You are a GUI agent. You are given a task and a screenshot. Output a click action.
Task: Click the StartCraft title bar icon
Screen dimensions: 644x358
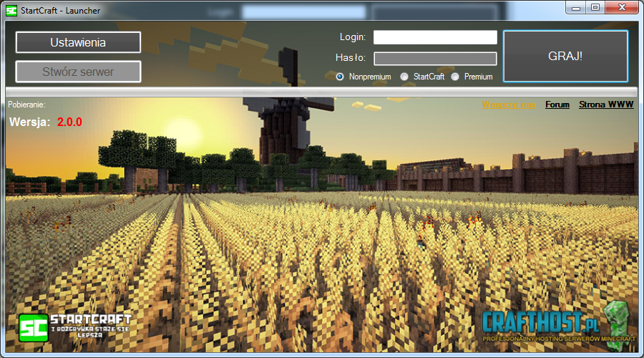coord(11,11)
